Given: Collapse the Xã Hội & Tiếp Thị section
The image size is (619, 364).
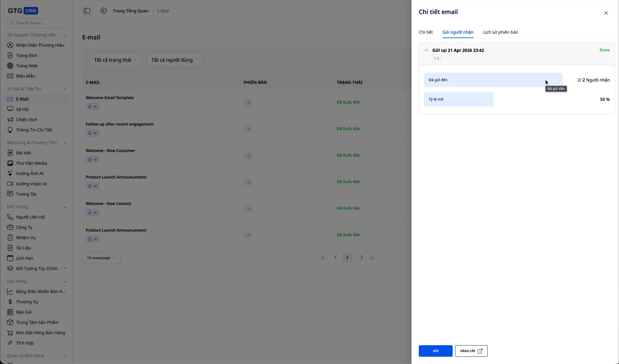Looking at the screenshot, I should 65,89.
